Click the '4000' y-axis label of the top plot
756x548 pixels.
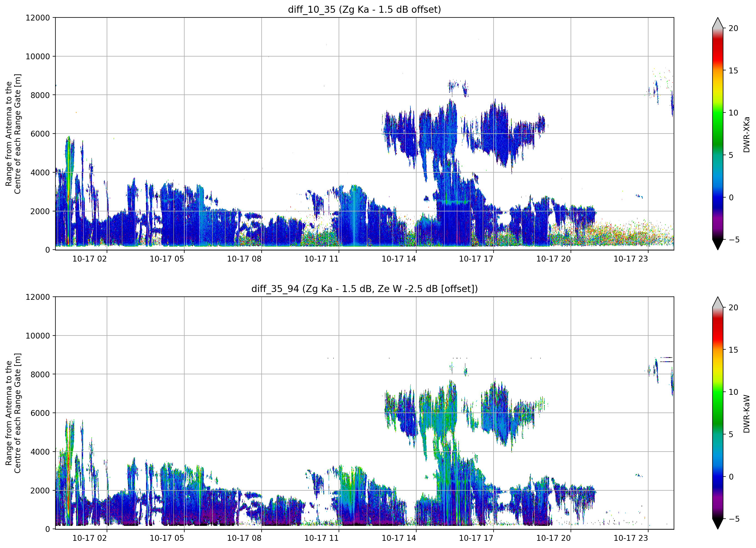click(40, 172)
